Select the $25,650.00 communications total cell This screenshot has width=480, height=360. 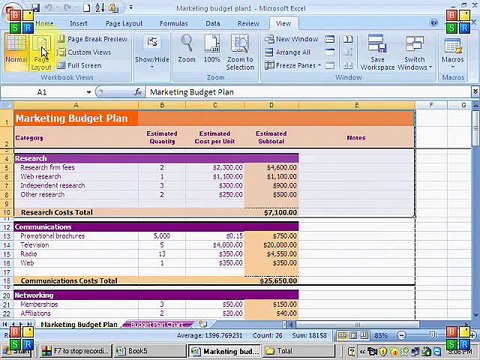pyautogui.click(x=271, y=281)
